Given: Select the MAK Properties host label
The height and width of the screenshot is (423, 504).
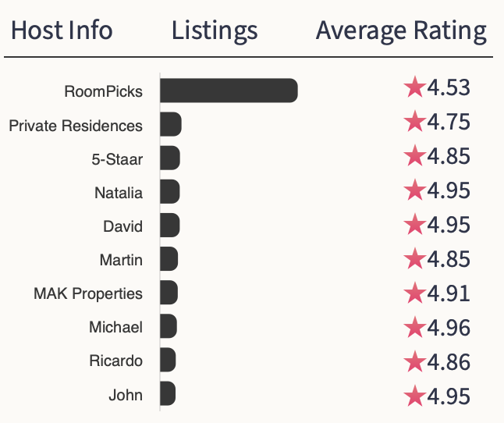Looking at the screenshot, I should (x=88, y=294).
